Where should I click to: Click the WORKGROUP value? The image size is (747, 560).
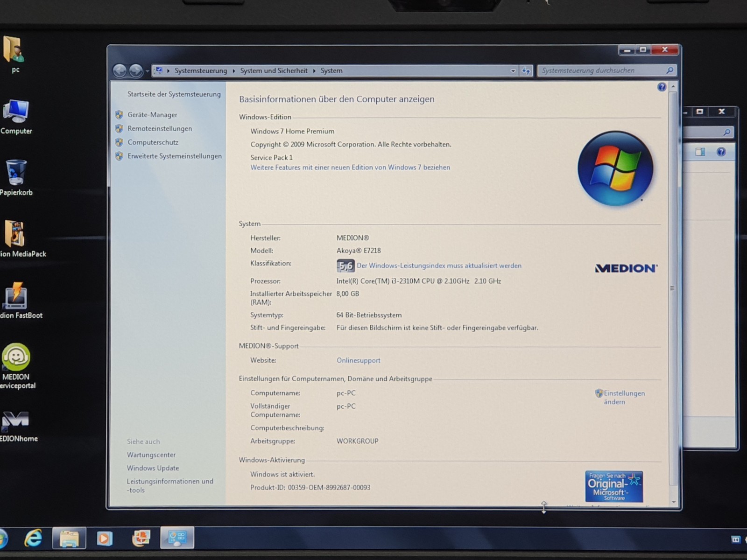(357, 441)
